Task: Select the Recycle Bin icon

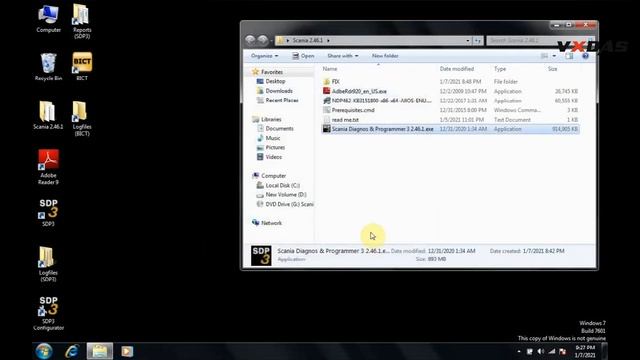Action: (48, 67)
